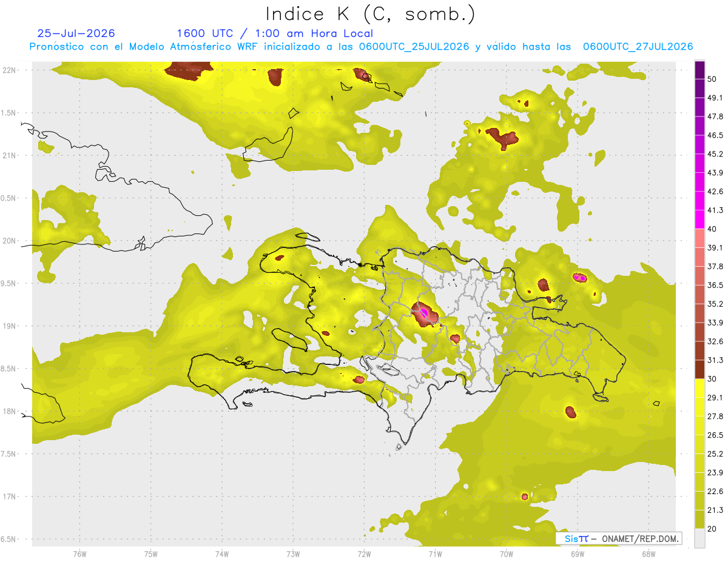Click the '32.6' value on the color scale
The image size is (728, 562).
[x=715, y=341]
